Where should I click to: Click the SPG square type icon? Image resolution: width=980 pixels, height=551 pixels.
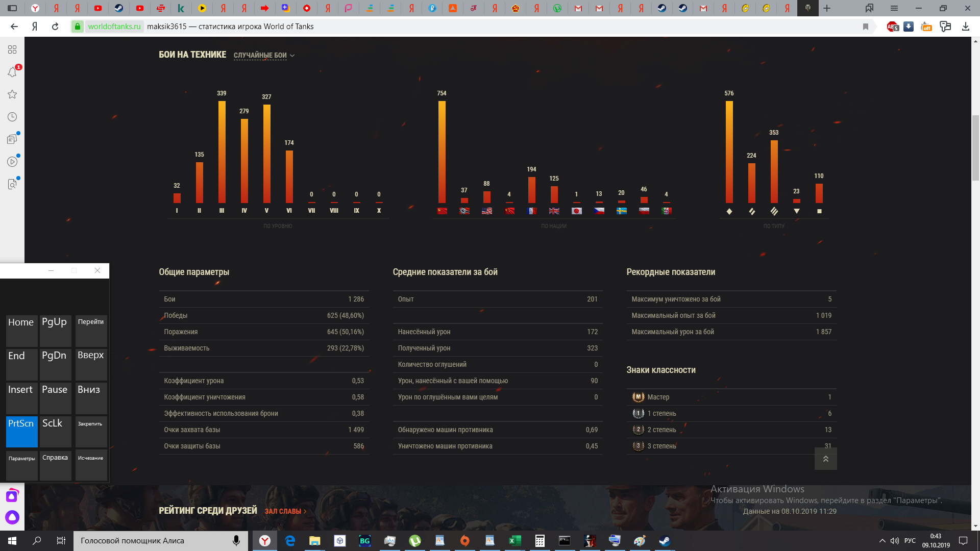tap(819, 211)
